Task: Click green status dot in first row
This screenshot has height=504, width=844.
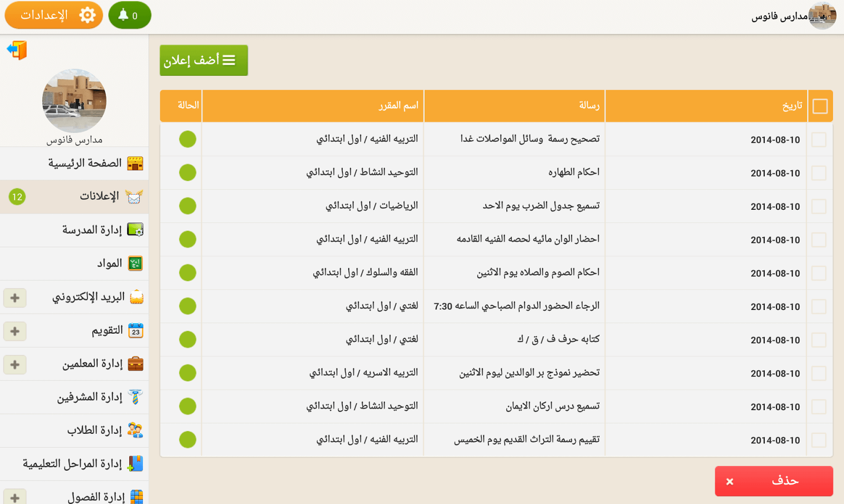Action: pos(187,139)
